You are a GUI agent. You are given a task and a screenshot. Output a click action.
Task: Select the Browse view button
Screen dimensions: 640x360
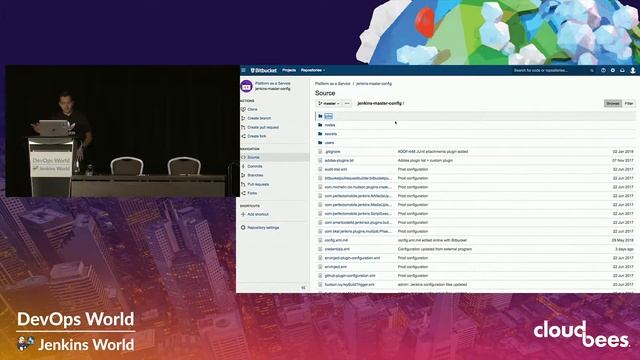point(613,104)
